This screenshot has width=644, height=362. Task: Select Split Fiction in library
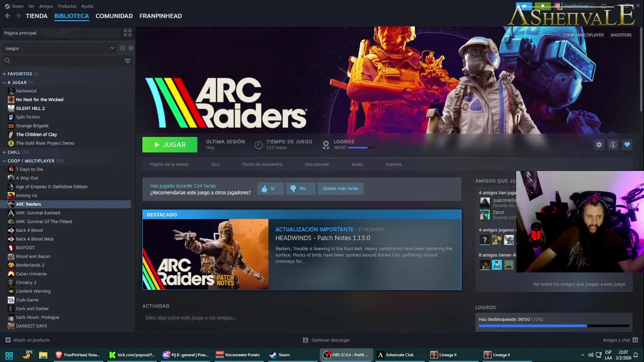[x=28, y=117]
